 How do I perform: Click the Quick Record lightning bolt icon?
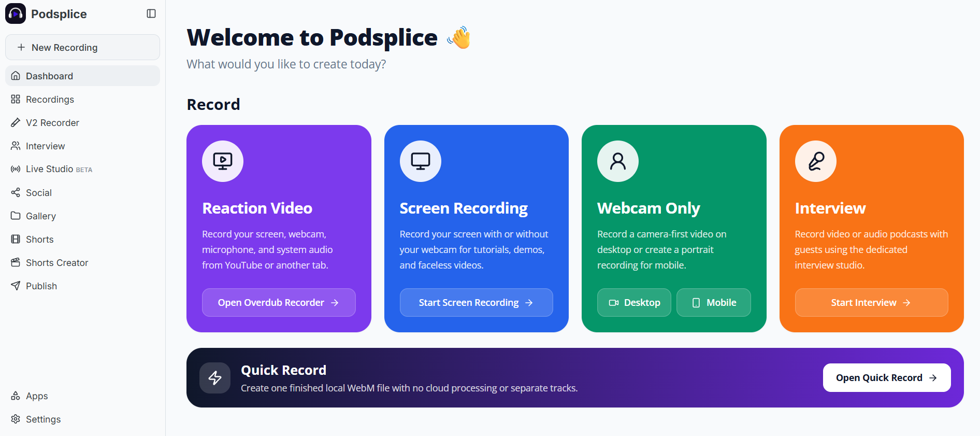(215, 378)
